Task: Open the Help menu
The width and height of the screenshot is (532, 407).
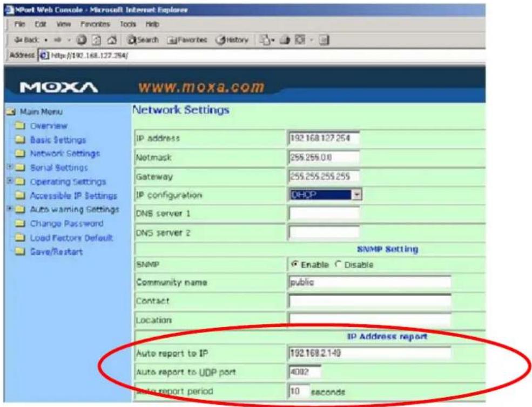Action: (152, 24)
